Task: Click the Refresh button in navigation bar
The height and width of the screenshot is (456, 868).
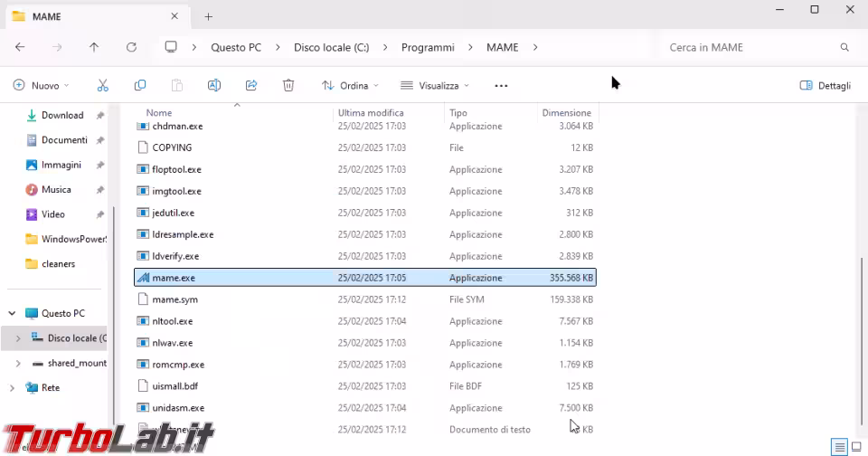Action: 131,47
